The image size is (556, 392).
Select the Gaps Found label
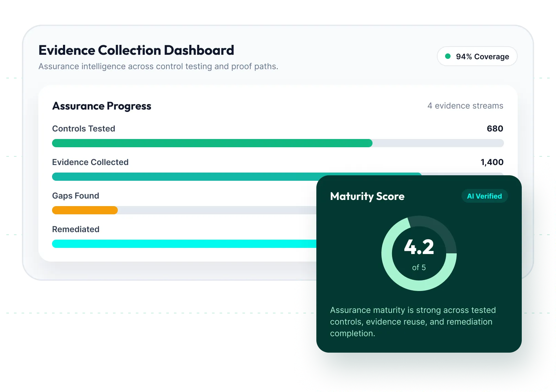tap(76, 196)
